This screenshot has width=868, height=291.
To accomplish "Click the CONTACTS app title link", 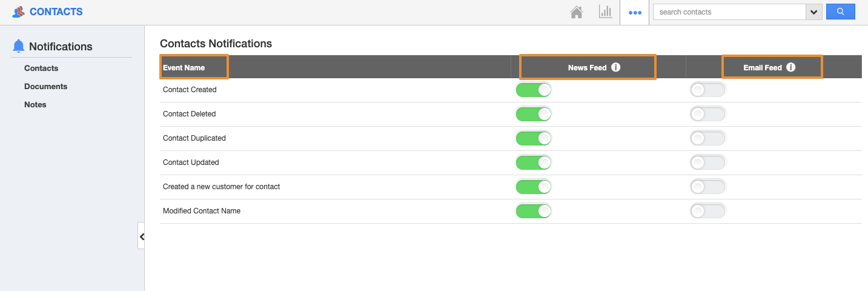I will tap(56, 12).
